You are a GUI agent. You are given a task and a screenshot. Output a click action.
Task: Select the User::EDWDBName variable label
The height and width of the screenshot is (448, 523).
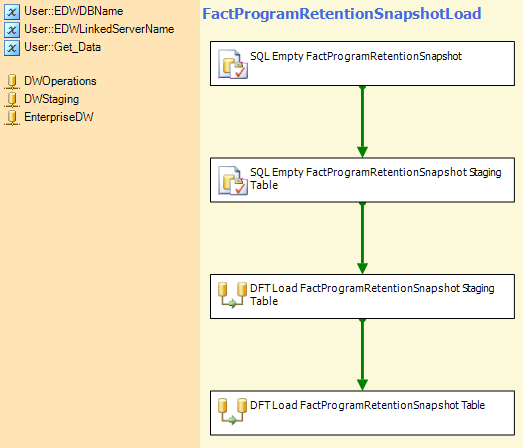coord(74,11)
